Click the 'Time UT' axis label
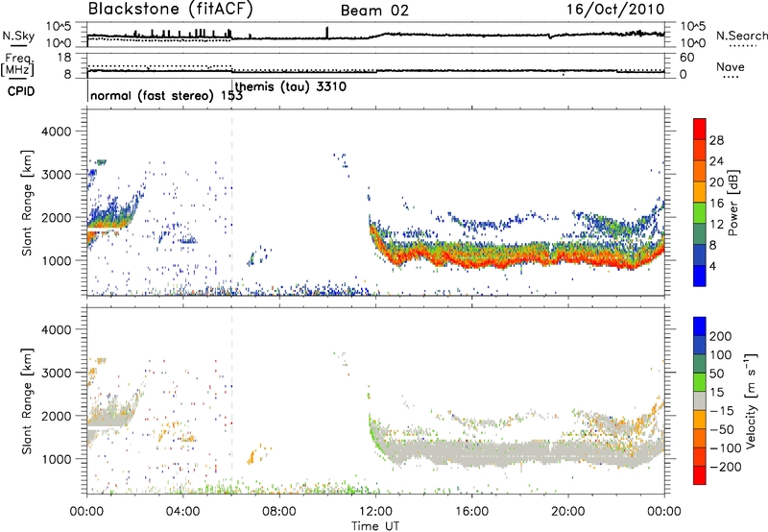 pos(375,525)
